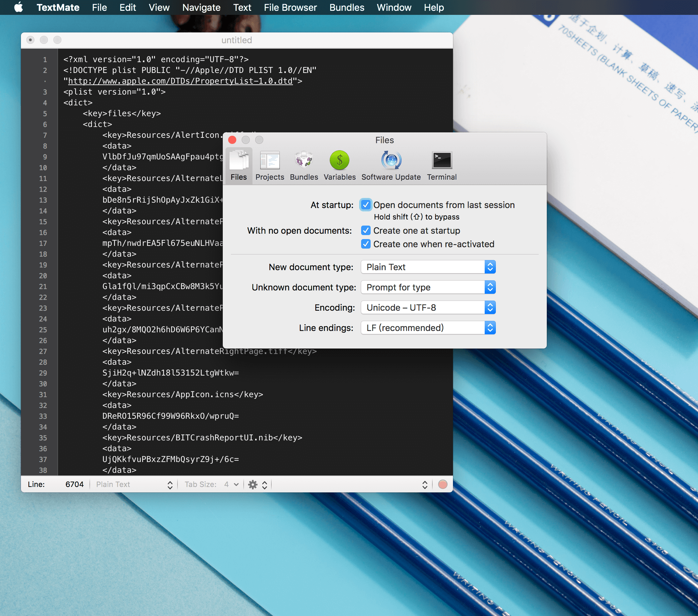Close the Files preferences window

coord(232,140)
